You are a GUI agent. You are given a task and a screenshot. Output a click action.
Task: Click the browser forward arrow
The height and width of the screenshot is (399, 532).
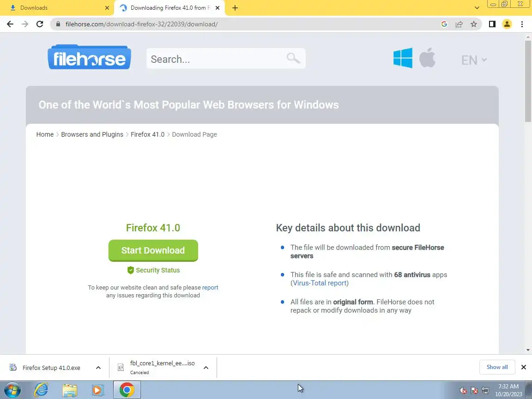pos(25,24)
